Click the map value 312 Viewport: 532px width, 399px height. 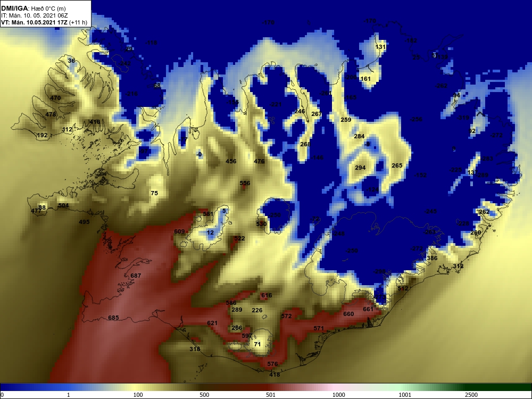[458, 267]
